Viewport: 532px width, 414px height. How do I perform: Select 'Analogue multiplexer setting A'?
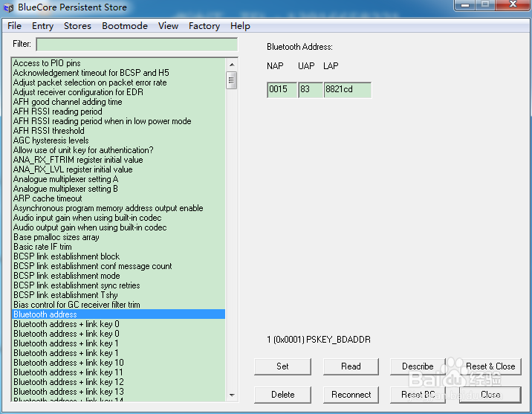point(119,179)
